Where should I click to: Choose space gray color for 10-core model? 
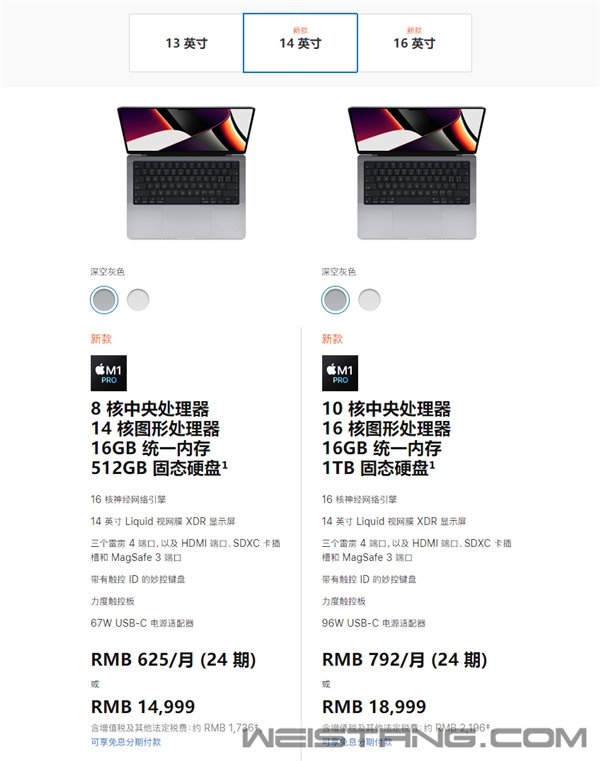point(335,300)
